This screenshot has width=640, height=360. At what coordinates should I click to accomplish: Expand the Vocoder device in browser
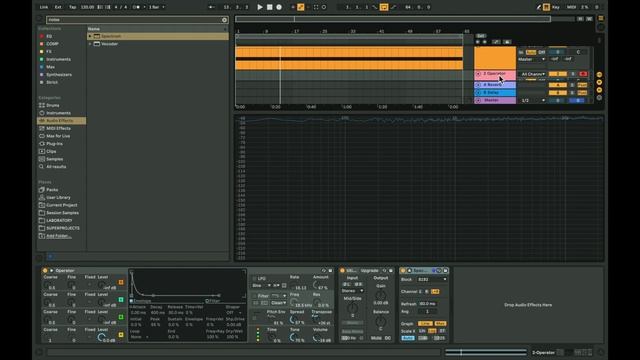(x=90, y=44)
